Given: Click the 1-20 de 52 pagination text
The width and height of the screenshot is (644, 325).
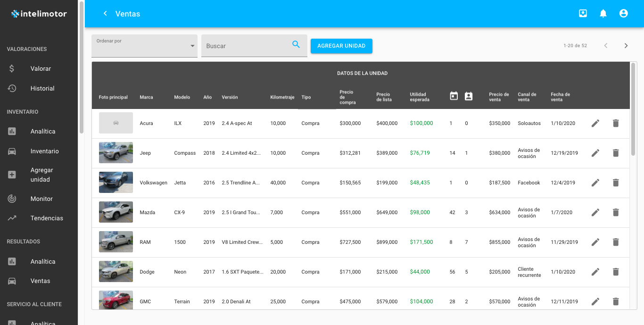Looking at the screenshot, I should (x=575, y=46).
